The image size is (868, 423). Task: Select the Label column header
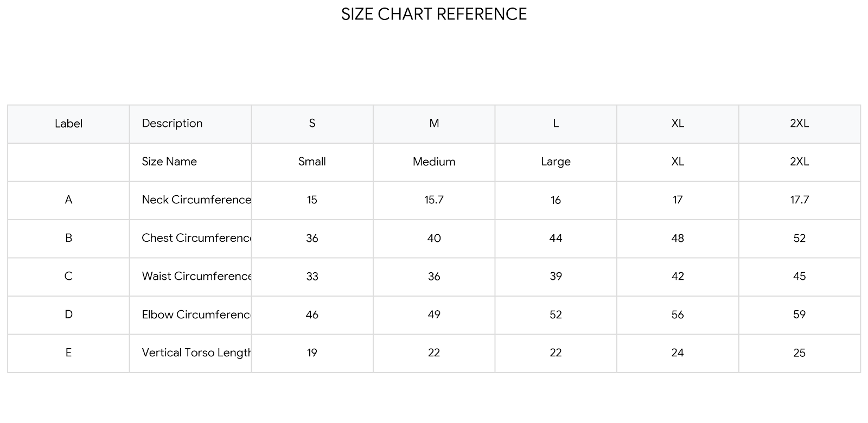tap(68, 124)
